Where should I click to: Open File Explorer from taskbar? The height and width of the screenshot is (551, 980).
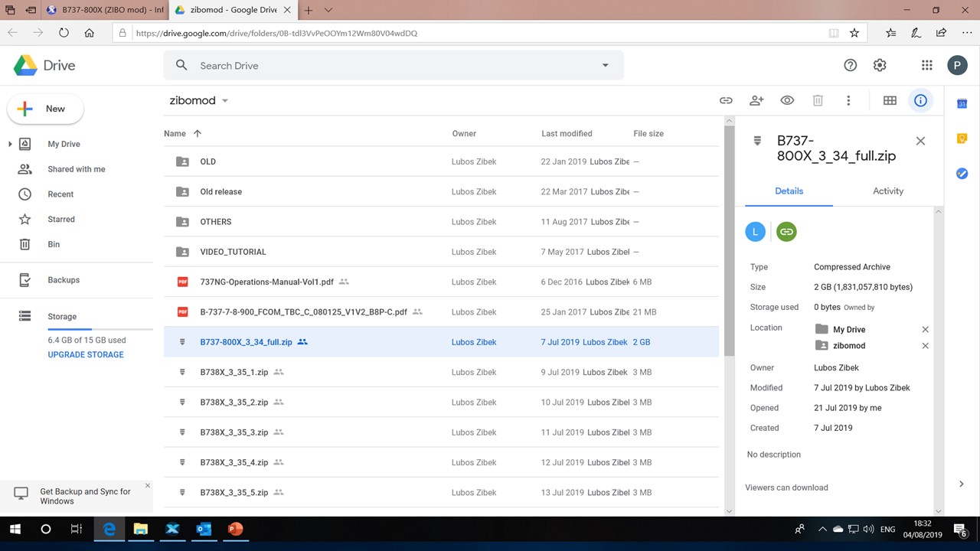tap(140, 529)
